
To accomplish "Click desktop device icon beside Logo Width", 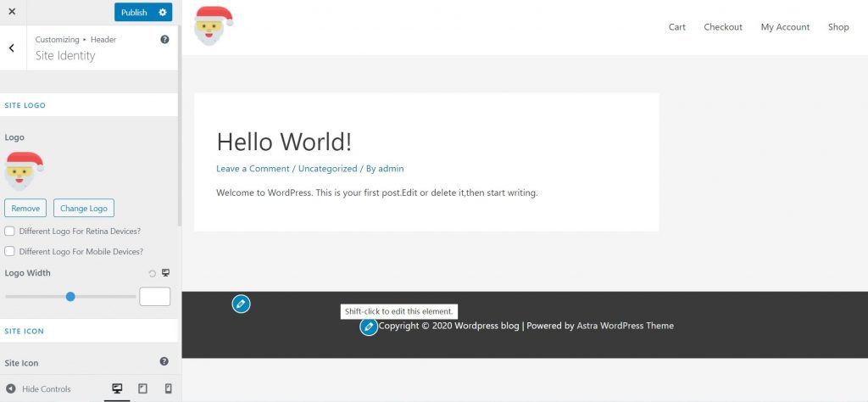I will (165, 273).
